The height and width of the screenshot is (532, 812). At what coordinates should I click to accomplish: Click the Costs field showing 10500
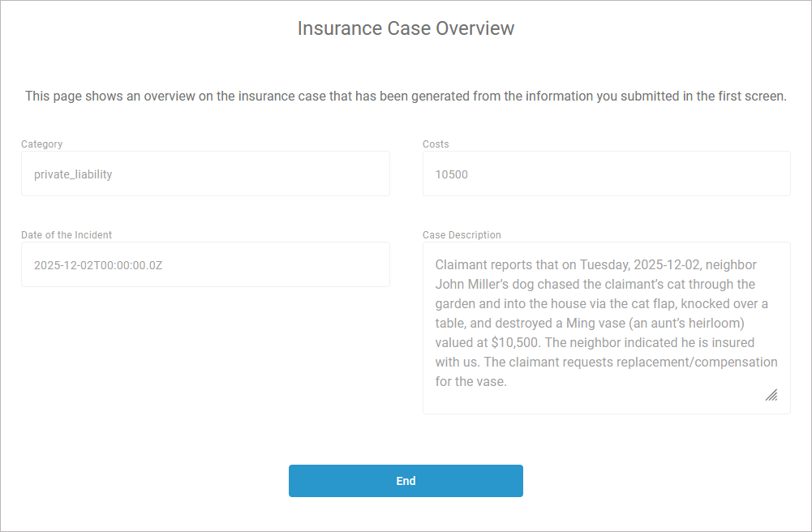tap(606, 174)
